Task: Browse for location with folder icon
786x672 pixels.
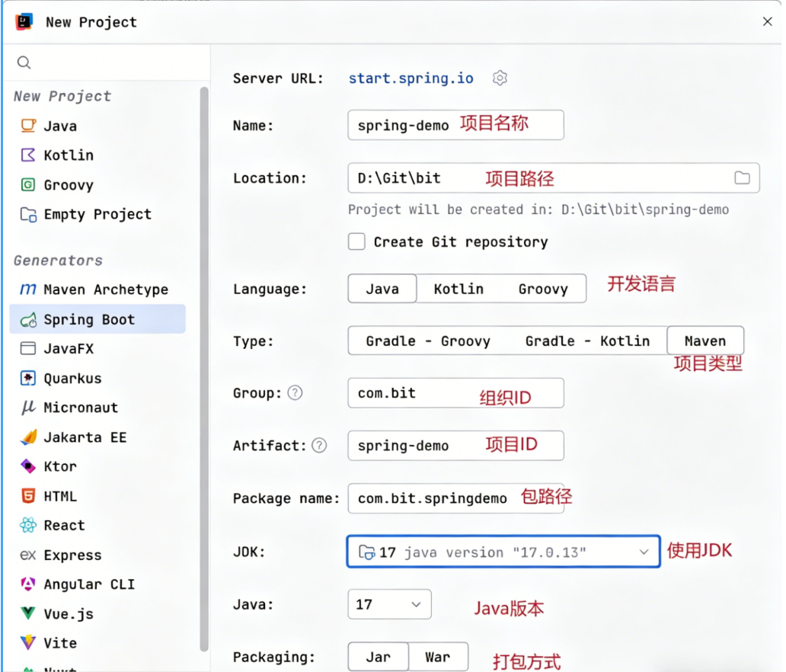Action: pyautogui.click(x=742, y=178)
